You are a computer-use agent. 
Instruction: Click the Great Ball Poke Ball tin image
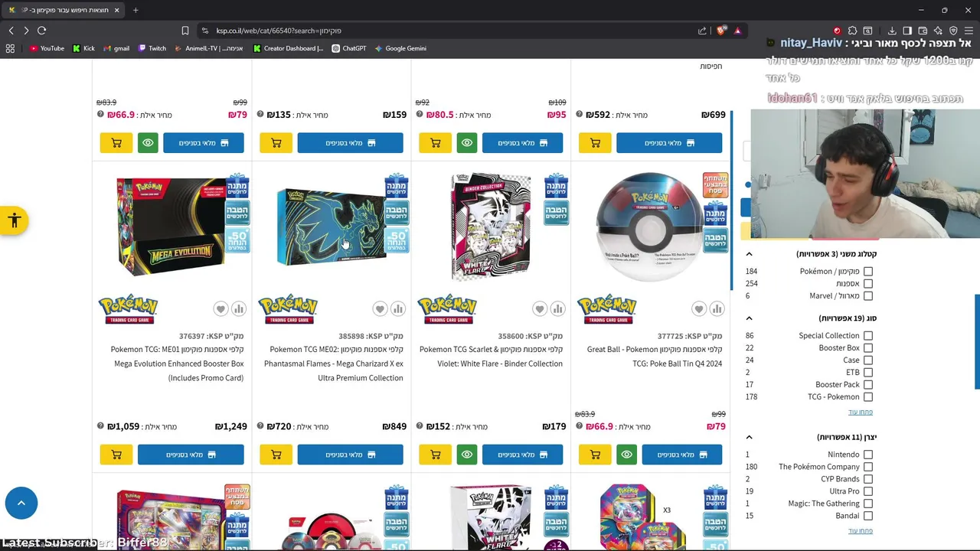(649, 227)
